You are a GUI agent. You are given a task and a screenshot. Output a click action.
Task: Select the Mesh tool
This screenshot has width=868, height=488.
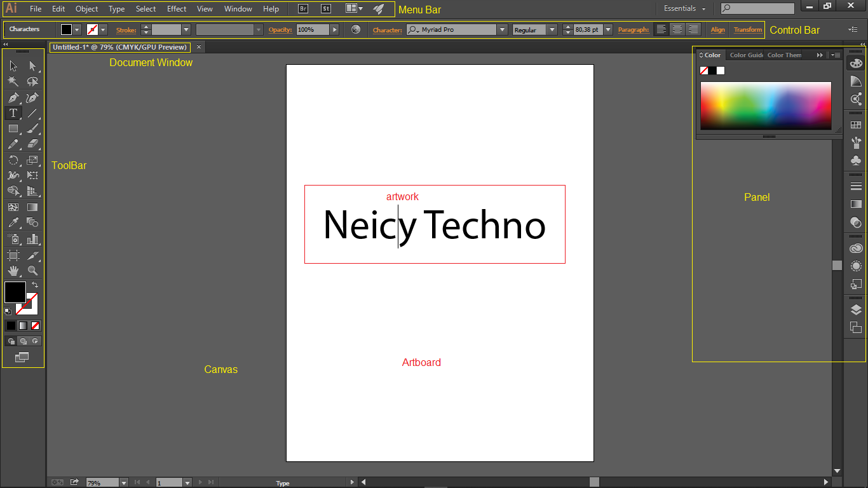[13, 207]
